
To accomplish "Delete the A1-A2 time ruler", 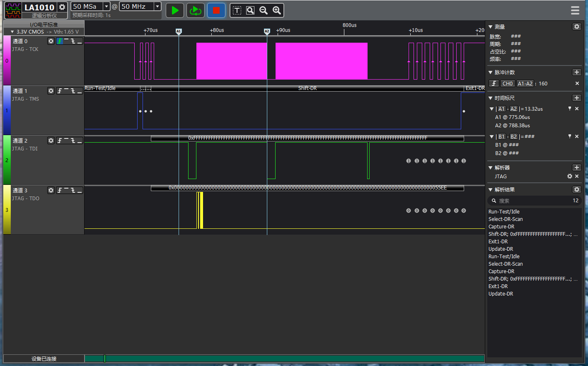I will click(577, 109).
